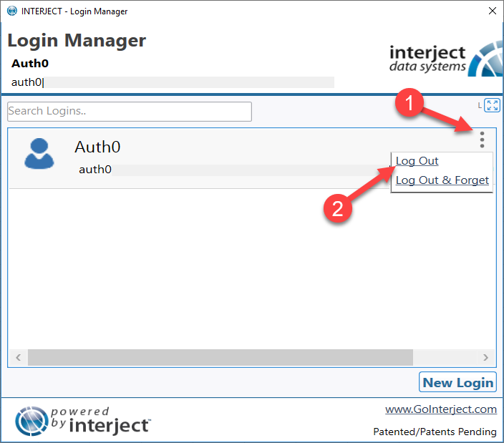Click the Login Manager heading

tap(77, 41)
